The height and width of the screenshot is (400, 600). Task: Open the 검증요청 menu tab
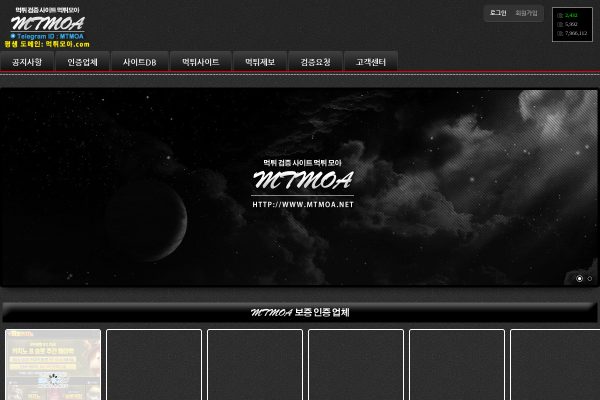click(315, 62)
